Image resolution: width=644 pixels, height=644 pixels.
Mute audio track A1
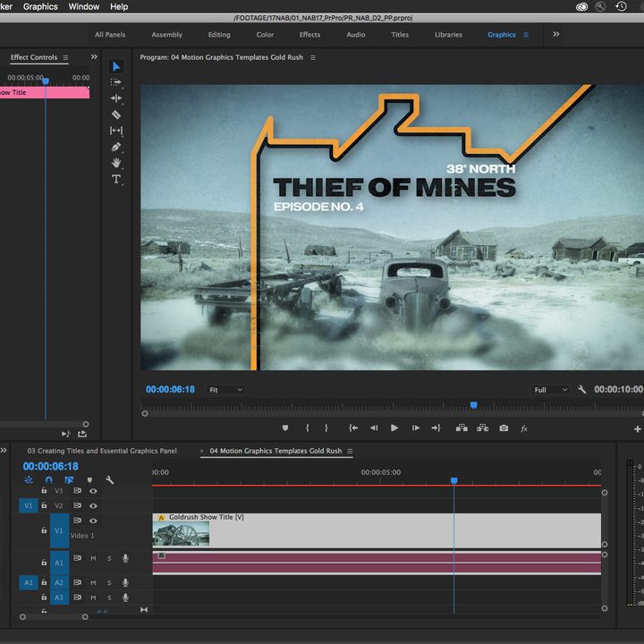93,558
